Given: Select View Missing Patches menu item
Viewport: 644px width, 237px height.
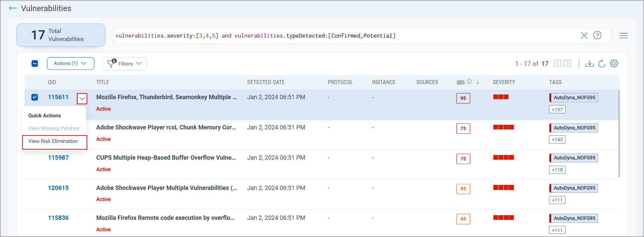Looking at the screenshot, I should tap(54, 128).
